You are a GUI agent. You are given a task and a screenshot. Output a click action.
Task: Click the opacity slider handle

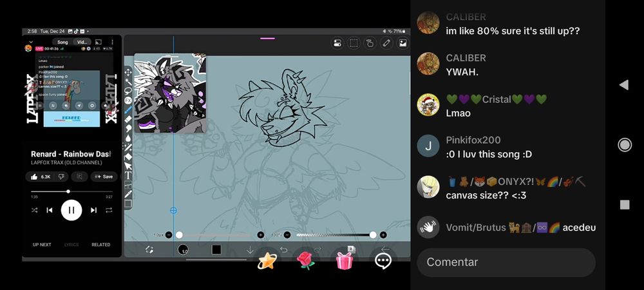click(373, 235)
